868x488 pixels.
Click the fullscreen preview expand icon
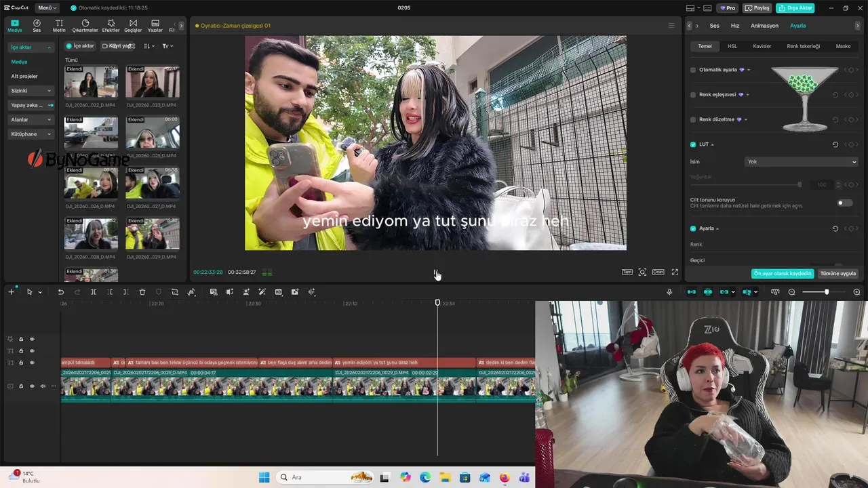click(x=675, y=272)
